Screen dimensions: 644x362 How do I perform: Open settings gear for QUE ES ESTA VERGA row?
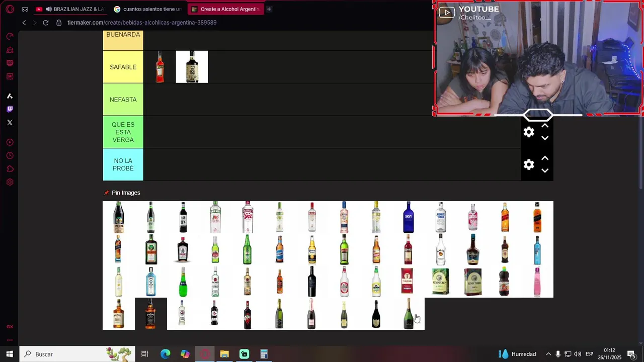[529, 132]
